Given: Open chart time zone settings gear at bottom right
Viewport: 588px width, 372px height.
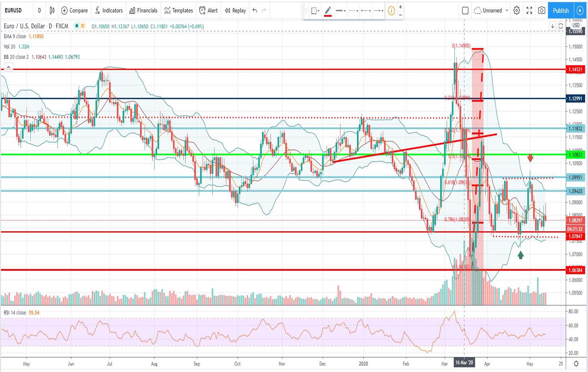Looking at the screenshot, I should coord(576,364).
